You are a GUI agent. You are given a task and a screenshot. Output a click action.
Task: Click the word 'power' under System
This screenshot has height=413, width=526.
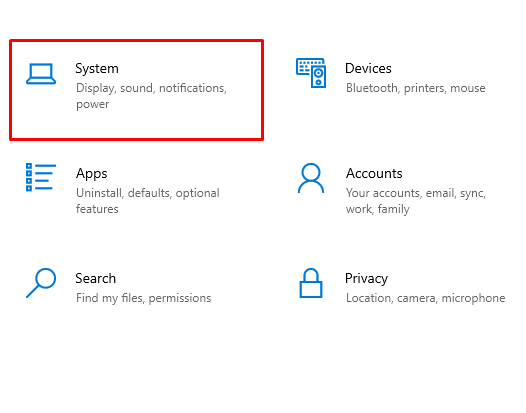click(x=93, y=104)
